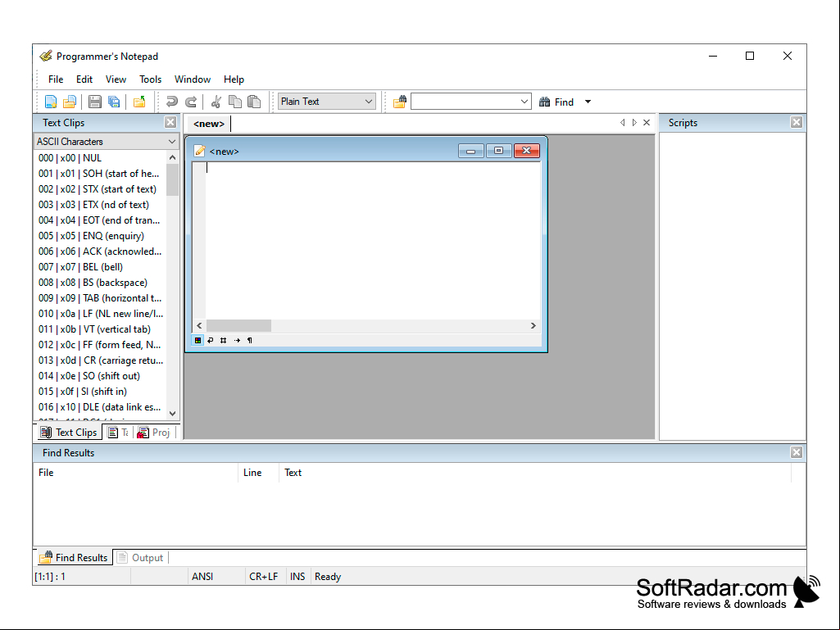Viewport: 840px width, 630px height.
Task: Click the Find button in the toolbar
Action: 556,102
